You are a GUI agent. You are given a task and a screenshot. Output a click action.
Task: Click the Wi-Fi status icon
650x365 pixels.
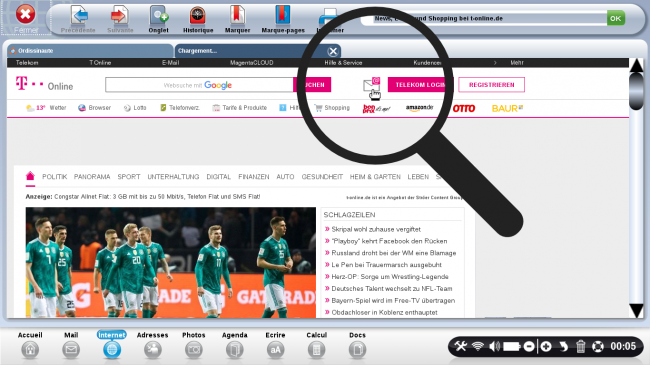pos(478,346)
